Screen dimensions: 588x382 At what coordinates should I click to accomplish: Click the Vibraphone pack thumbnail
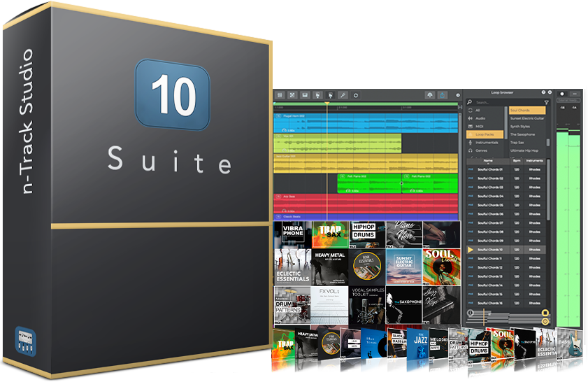pyautogui.click(x=292, y=234)
